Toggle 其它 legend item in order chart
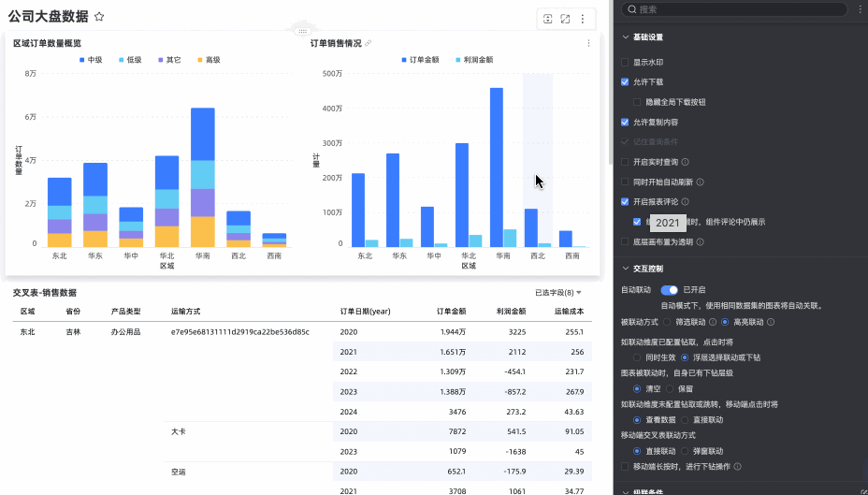The height and width of the screenshot is (495, 868). pos(169,60)
